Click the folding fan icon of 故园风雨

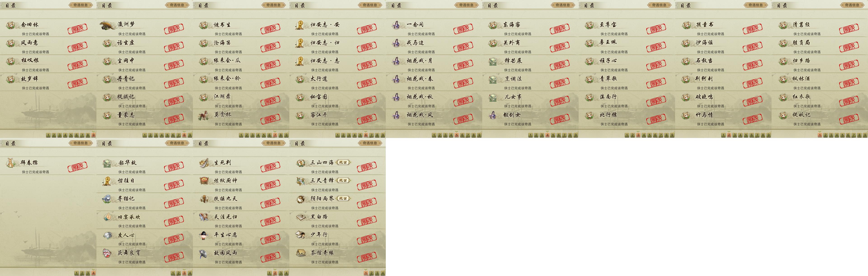tap(204, 253)
